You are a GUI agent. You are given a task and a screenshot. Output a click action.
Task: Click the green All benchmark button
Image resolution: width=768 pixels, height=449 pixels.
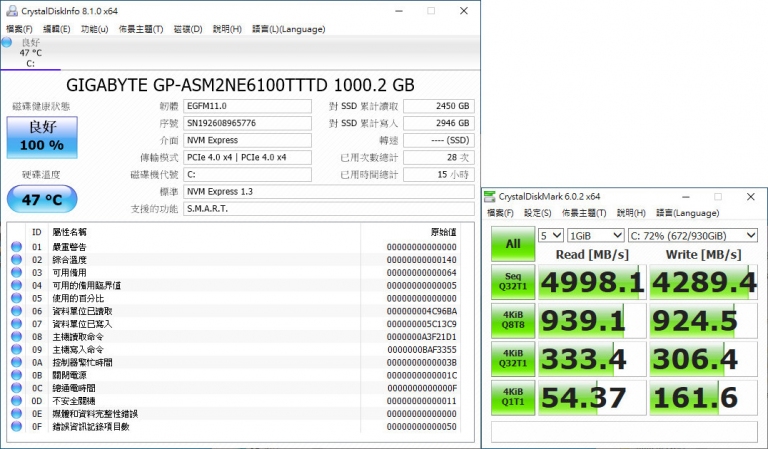(x=513, y=244)
